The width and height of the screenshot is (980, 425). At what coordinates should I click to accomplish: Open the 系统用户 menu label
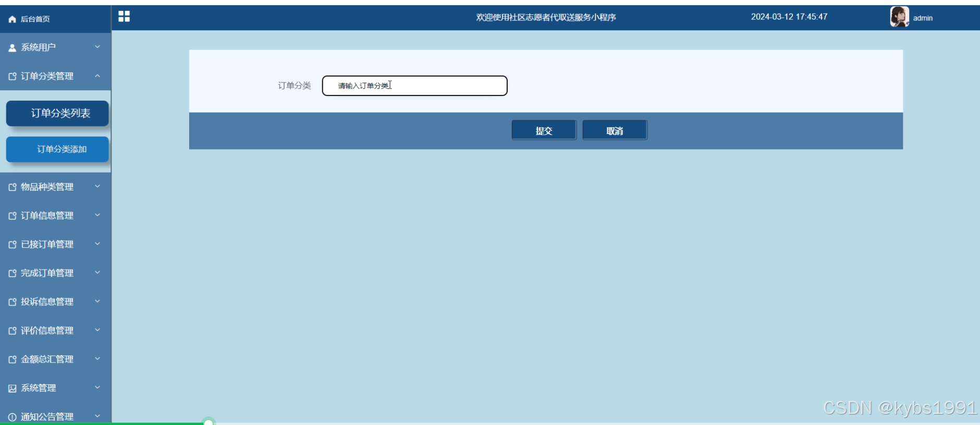coord(38,47)
